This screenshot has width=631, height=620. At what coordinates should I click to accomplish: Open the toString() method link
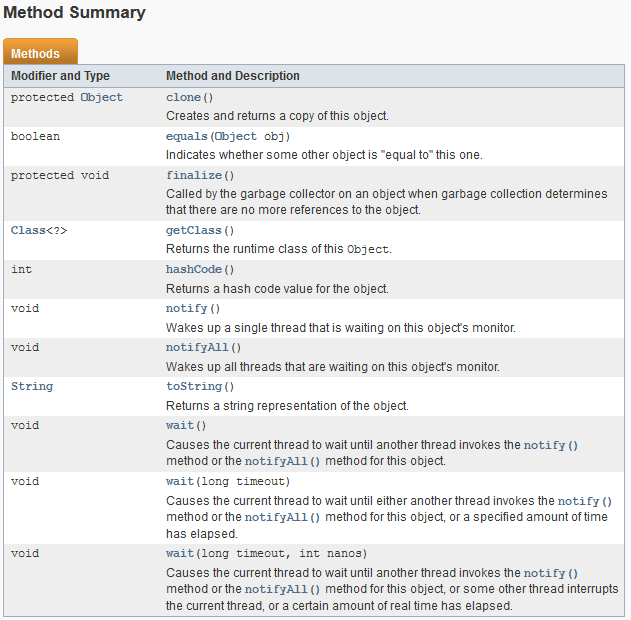pyautogui.click(x=194, y=386)
